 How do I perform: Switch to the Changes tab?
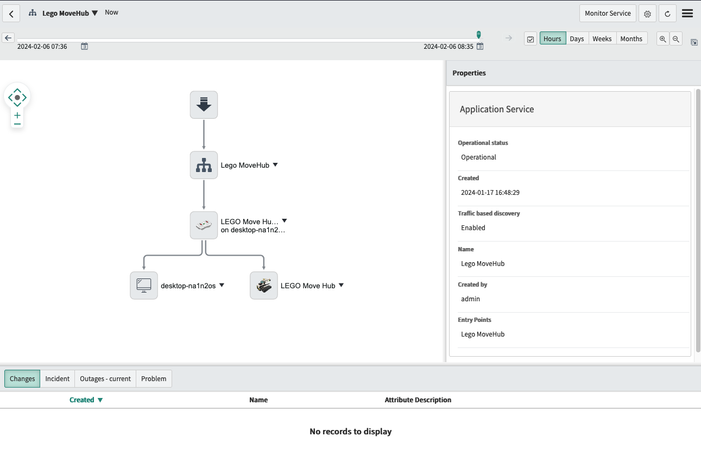coord(22,379)
